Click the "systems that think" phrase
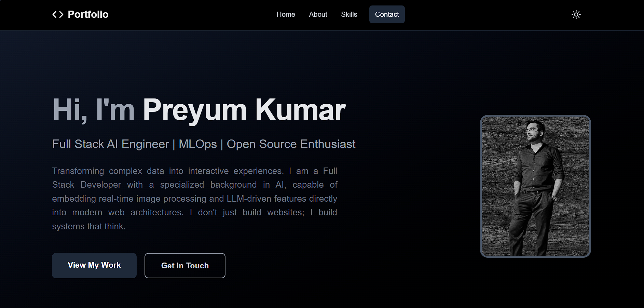 tap(89, 226)
